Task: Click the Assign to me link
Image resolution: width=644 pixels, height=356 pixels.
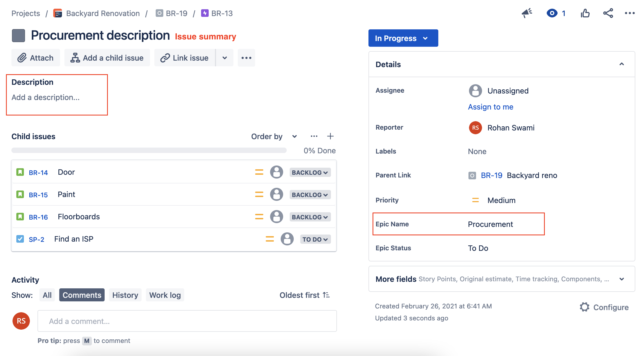Action: [x=490, y=107]
